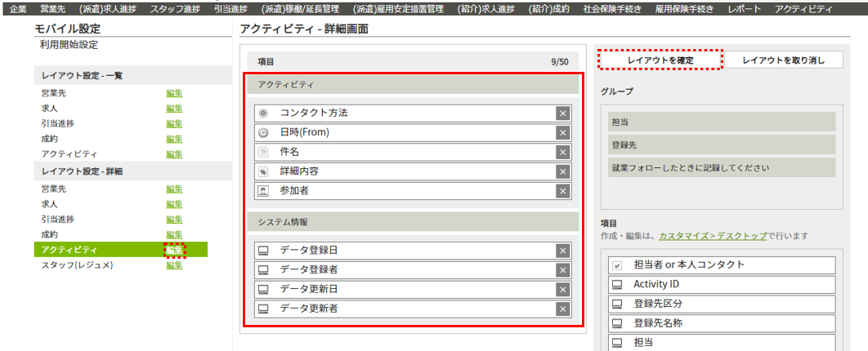The width and height of the screenshot is (868, 351).
Task: Remove コンタクト方法 item with its X
Action: pos(562,113)
